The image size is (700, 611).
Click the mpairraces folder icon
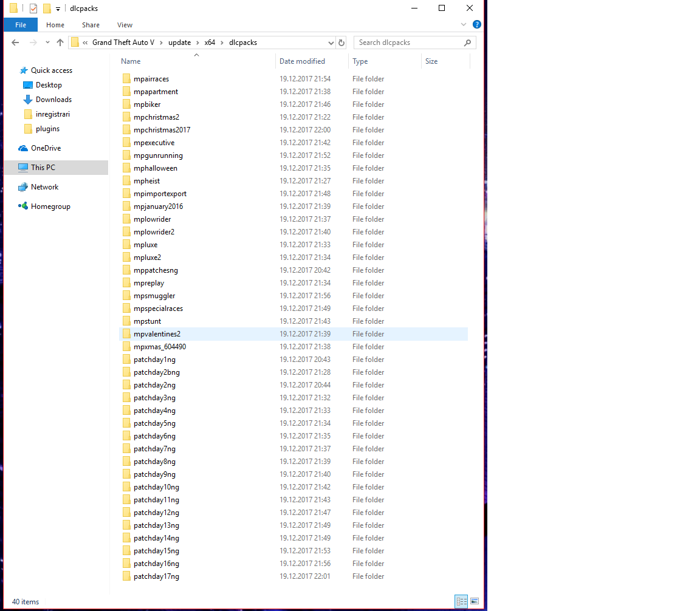126,79
